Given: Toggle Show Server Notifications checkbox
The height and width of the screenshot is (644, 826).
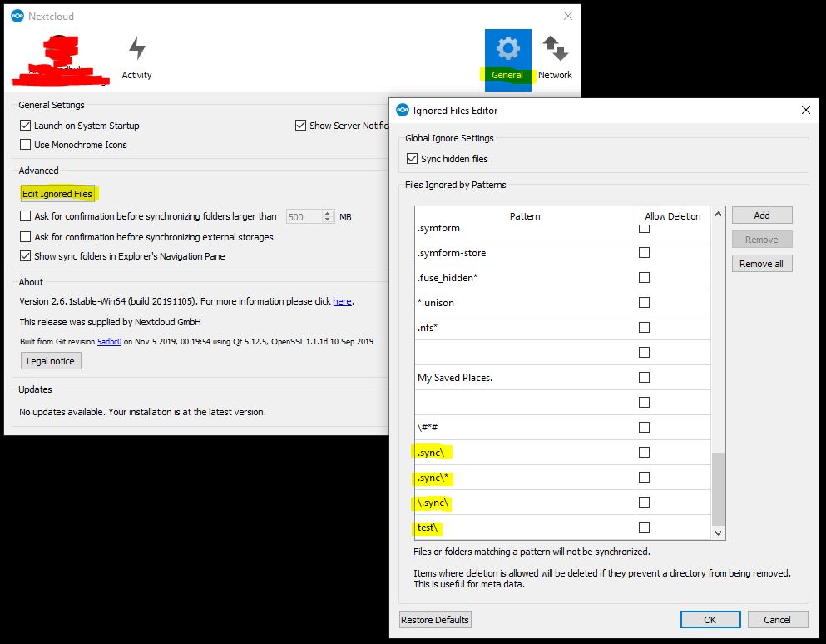Looking at the screenshot, I should click(x=301, y=126).
